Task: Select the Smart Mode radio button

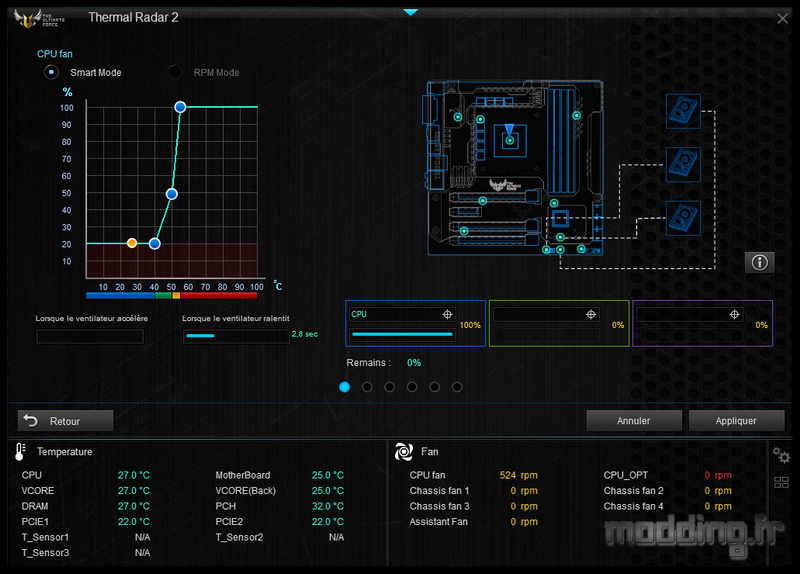Action: point(51,72)
